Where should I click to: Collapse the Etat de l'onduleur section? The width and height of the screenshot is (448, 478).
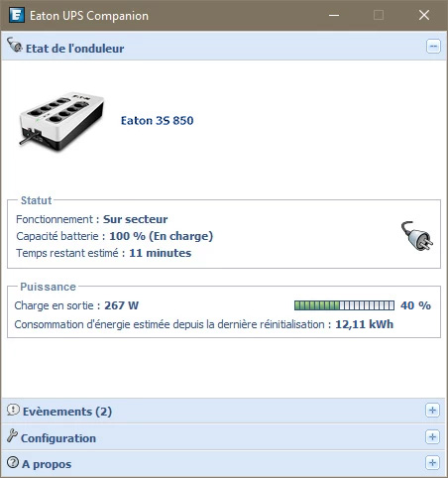pyautogui.click(x=433, y=47)
